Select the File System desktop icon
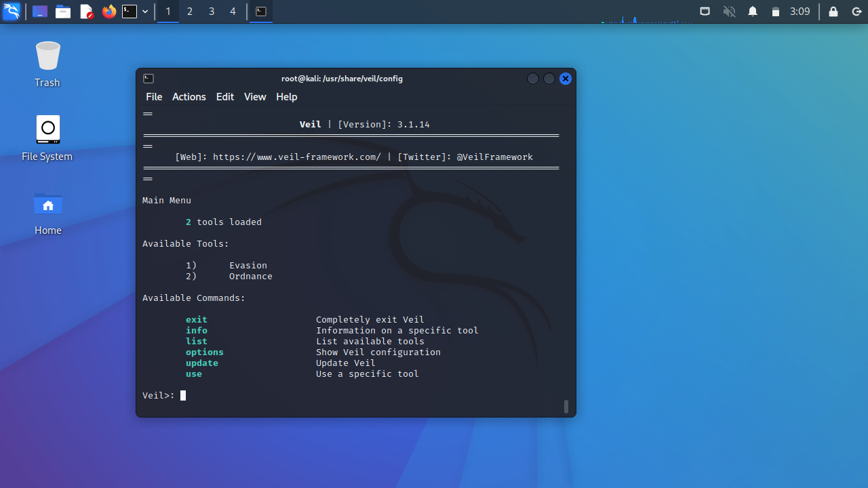 coord(47,138)
